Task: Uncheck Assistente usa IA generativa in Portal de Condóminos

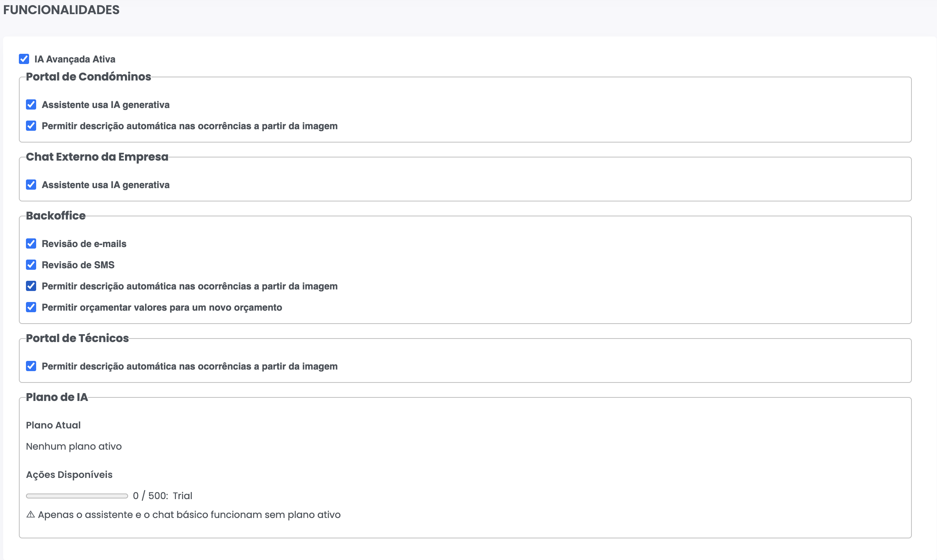Action: tap(31, 104)
